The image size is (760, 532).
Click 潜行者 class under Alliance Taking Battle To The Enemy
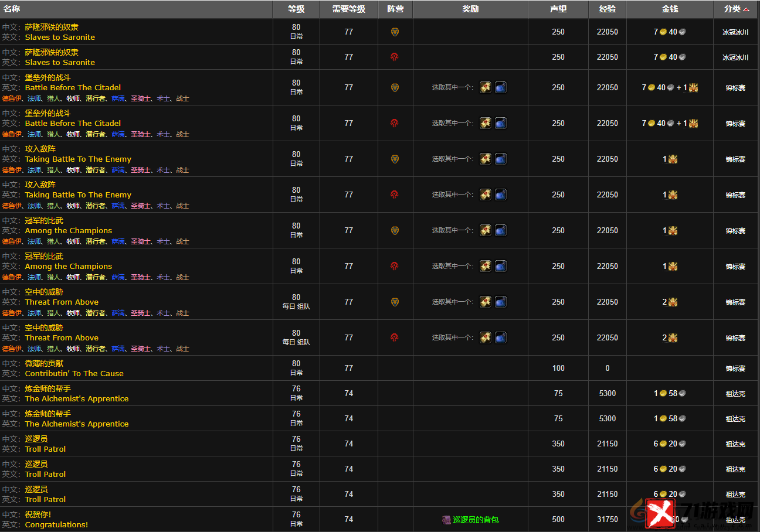96,170
